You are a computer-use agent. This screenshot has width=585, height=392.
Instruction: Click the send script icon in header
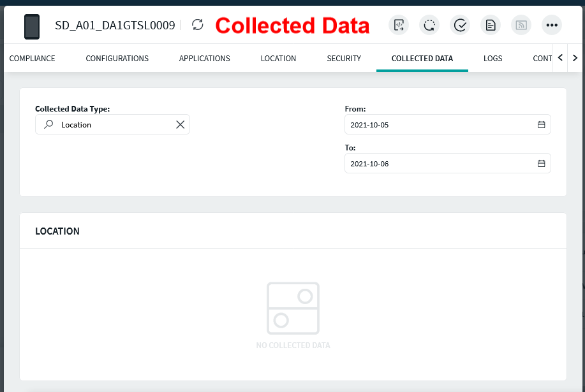tap(399, 25)
